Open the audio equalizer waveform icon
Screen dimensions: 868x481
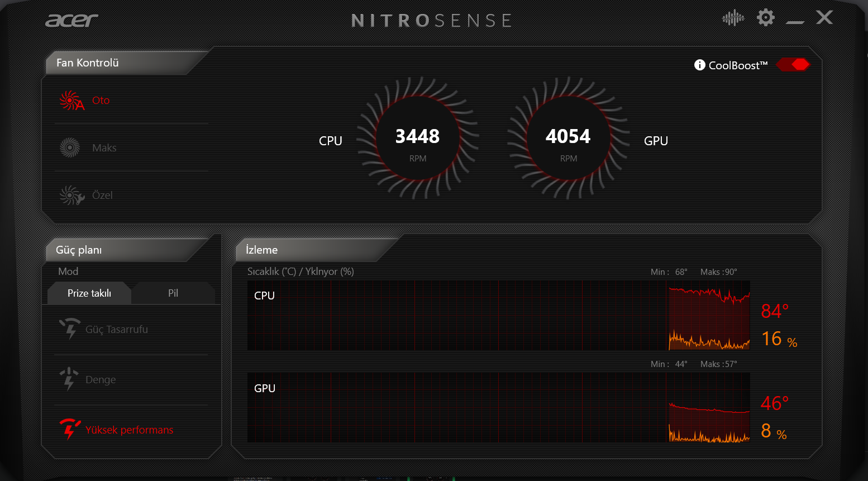[x=733, y=18]
